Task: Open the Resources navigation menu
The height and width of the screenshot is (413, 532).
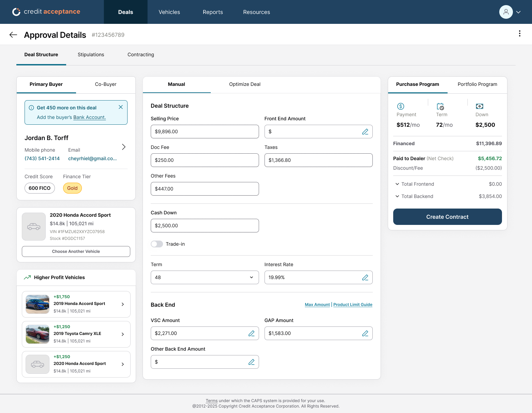Action: tap(256, 12)
